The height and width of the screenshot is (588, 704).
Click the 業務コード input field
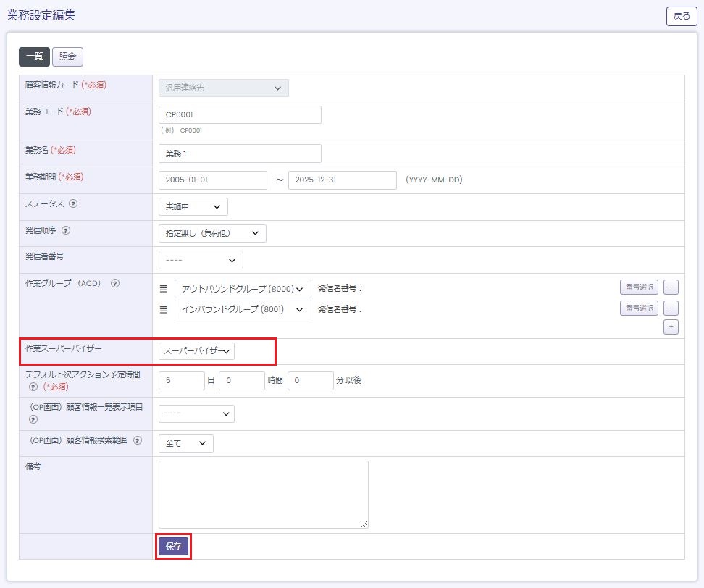coord(240,115)
